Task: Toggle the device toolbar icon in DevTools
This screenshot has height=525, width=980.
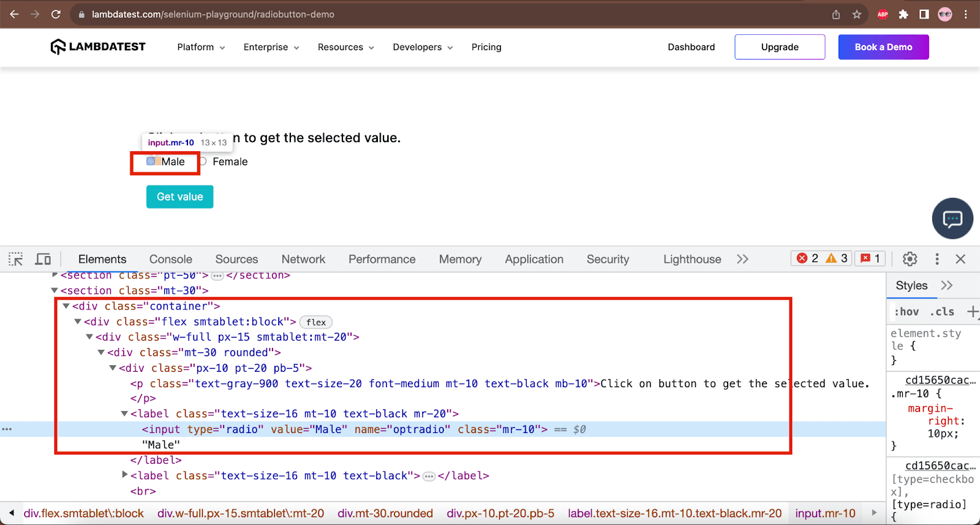Action: [43, 259]
